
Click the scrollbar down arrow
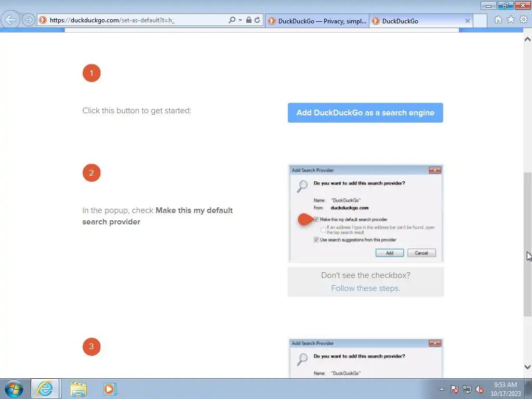(527, 367)
